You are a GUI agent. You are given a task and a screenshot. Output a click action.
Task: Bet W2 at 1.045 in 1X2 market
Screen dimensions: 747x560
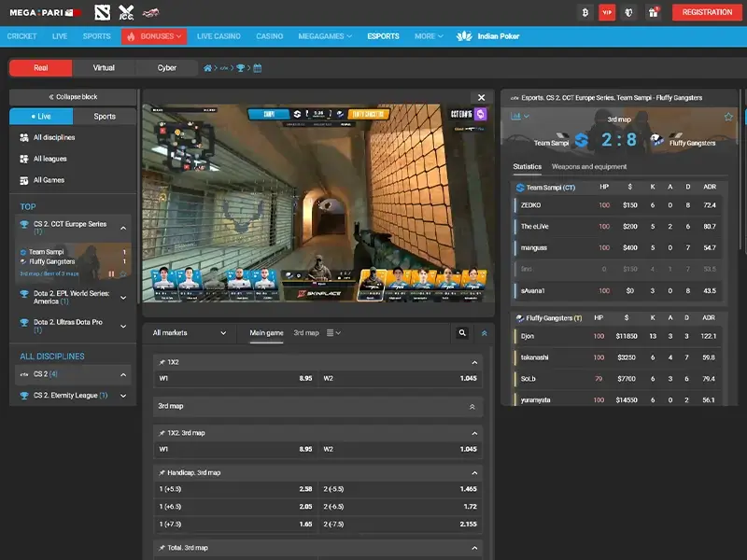[x=400, y=379]
